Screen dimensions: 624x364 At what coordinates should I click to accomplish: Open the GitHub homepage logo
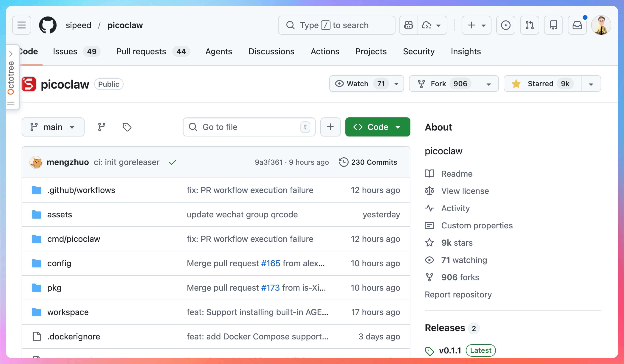[x=48, y=25]
